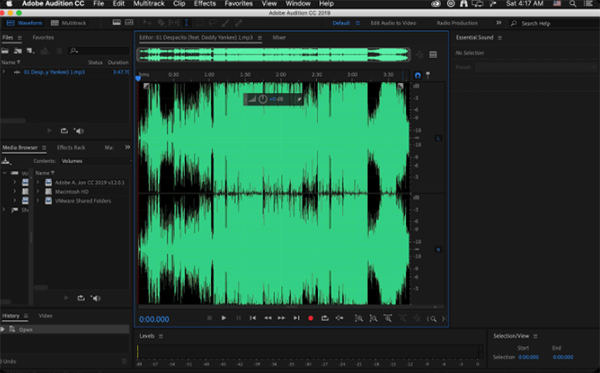Select the Paintbrush Selection tool

(225, 23)
